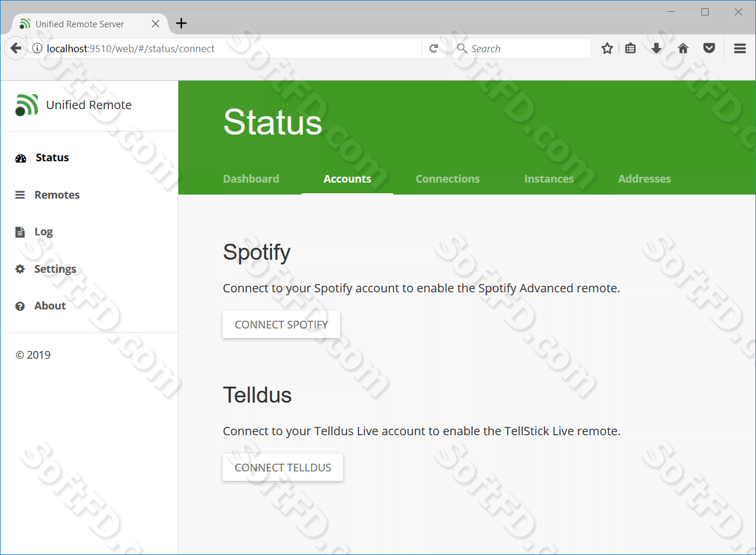
Task: Click the © 2019 copyright text
Action: pos(33,355)
